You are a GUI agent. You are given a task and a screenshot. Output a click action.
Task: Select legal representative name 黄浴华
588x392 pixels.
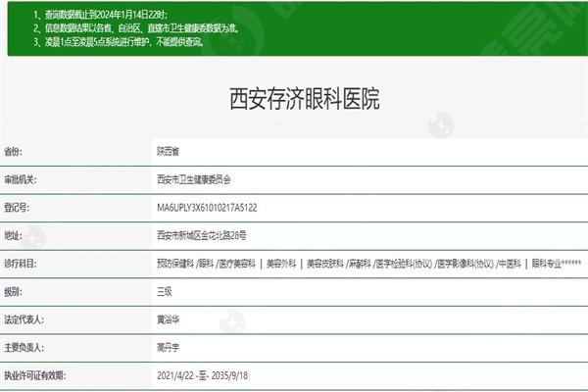[168, 319]
